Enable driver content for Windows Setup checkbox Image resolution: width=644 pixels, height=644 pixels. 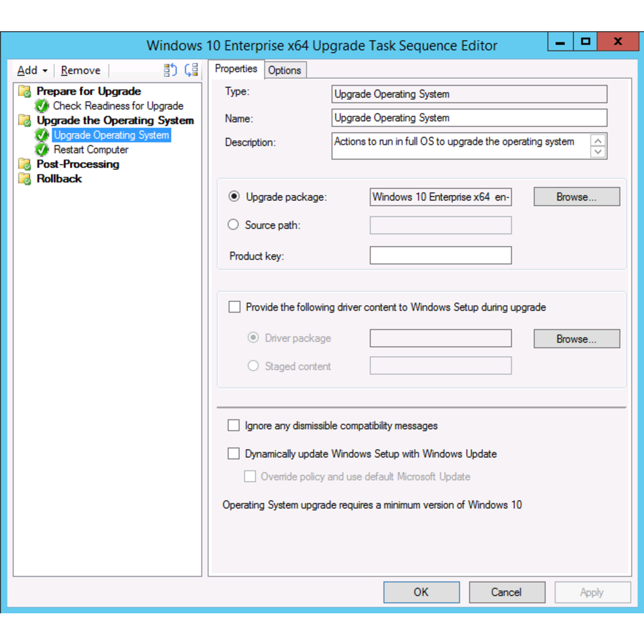pyautogui.click(x=234, y=307)
